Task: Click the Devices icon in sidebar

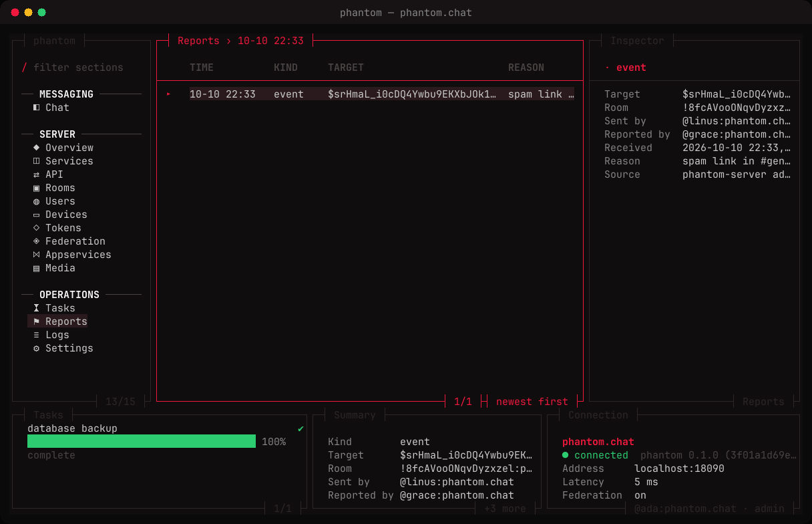Action: (x=37, y=215)
